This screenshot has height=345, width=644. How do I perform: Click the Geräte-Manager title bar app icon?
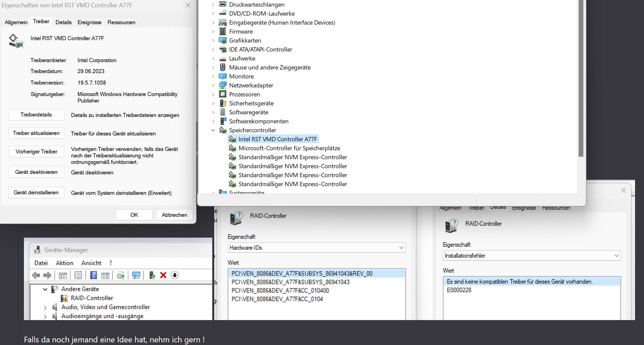pos(38,250)
